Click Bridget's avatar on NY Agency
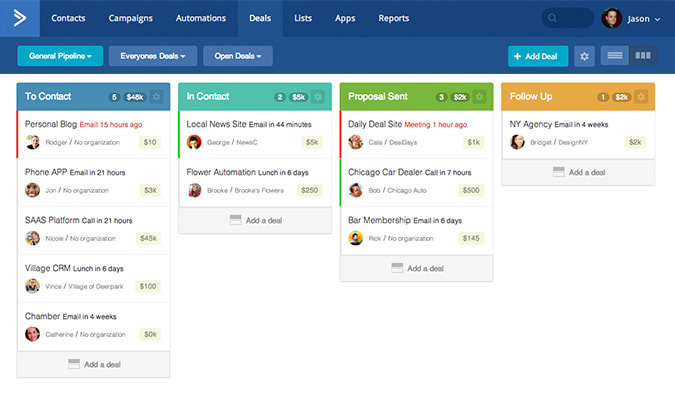 coord(517,142)
